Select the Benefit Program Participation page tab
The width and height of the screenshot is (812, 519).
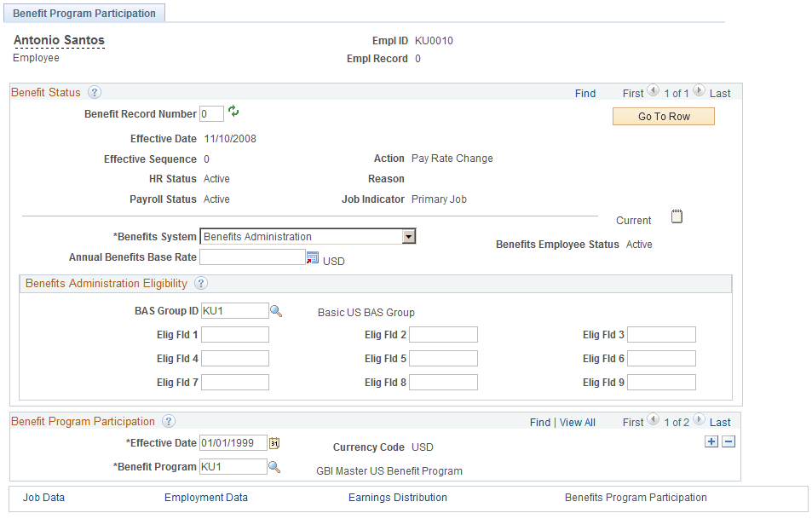tap(84, 13)
